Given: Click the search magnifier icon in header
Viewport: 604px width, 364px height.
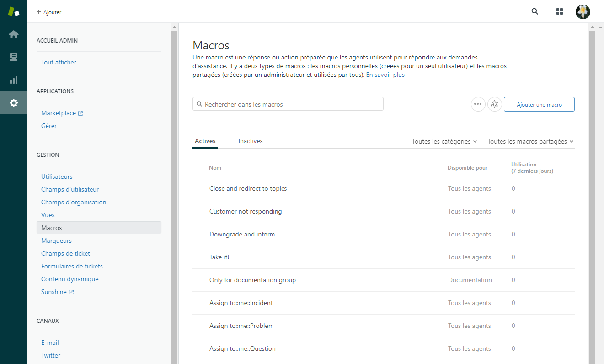Looking at the screenshot, I should (x=535, y=12).
